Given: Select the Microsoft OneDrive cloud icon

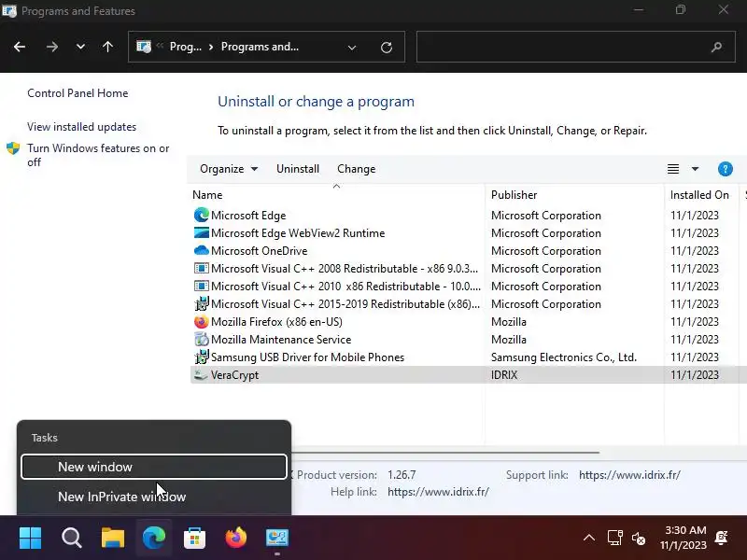Looking at the screenshot, I should pyautogui.click(x=202, y=250).
